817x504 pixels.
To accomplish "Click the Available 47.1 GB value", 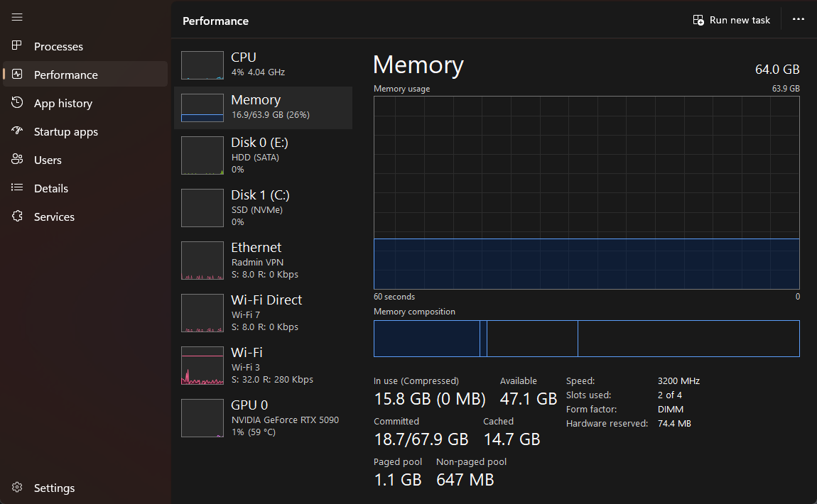I will point(529,399).
